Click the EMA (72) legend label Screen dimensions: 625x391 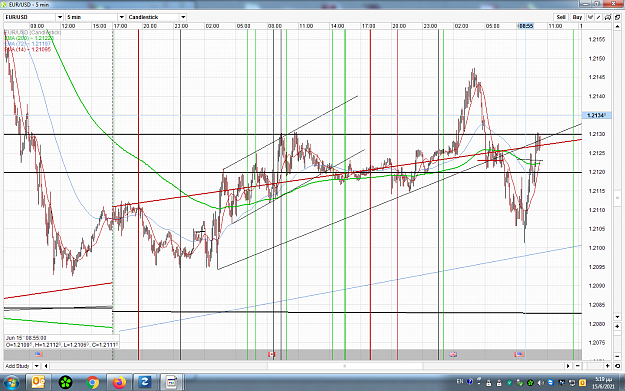[x=28, y=44]
